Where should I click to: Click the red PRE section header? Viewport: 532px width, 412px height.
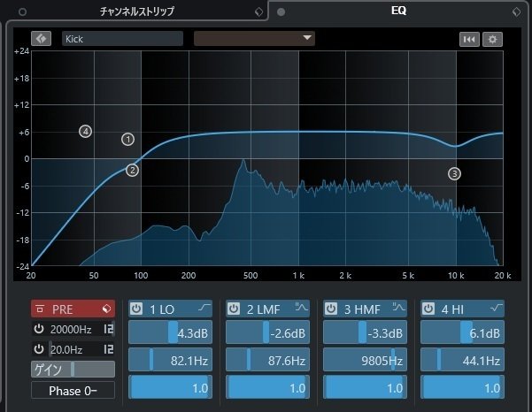pyautogui.click(x=73, y=309)
